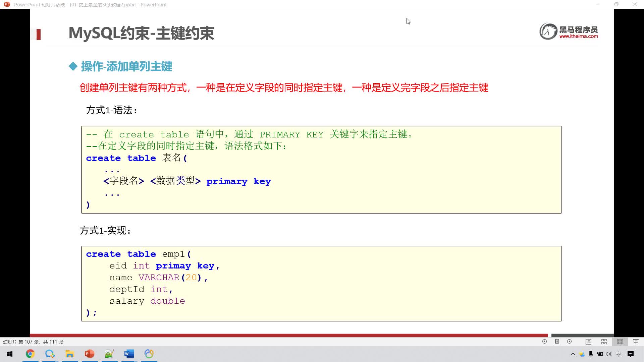Click the slide 107 of 111 status text

[x=33, y=342]
